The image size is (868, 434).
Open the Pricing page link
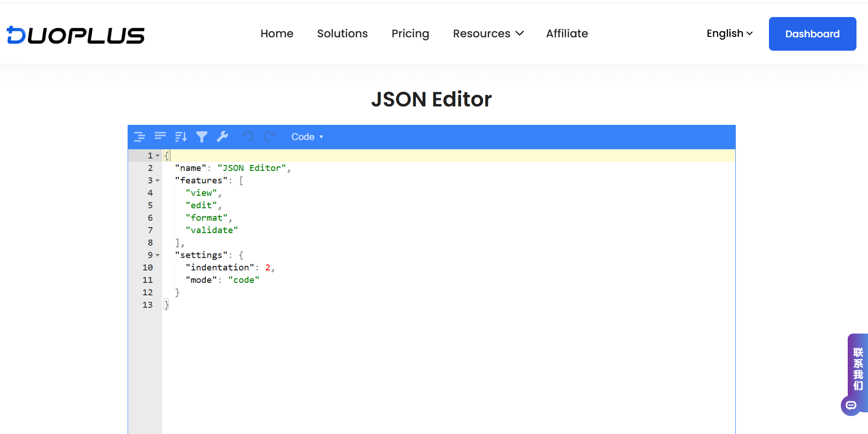411,34
